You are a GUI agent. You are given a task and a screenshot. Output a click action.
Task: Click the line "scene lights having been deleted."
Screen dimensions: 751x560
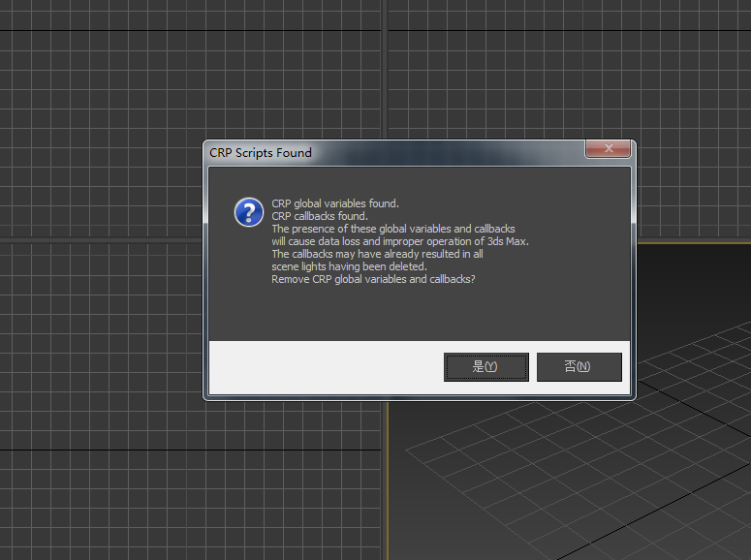(349, 266)
